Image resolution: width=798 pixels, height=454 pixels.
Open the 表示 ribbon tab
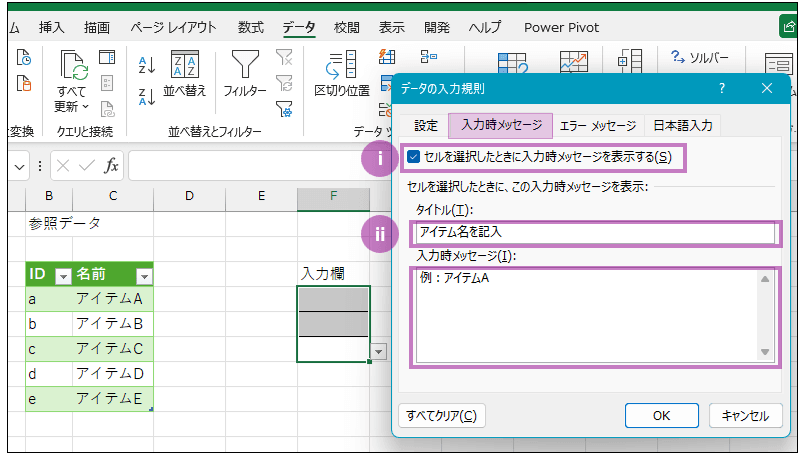[391, 27]
